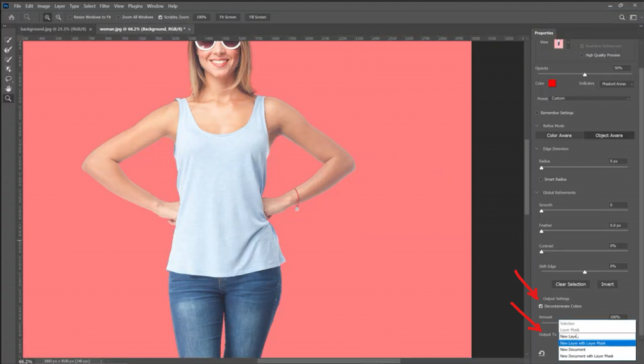Click the Shift Edge slider handle
Viewport: 644px width, 364px height.
point(585,272)
